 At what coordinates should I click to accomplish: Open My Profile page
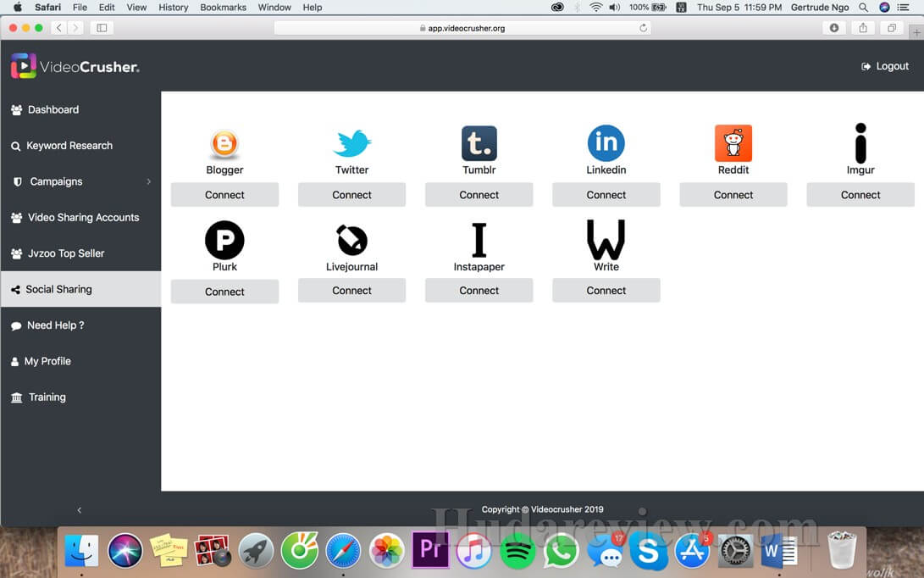click(80, 361)
